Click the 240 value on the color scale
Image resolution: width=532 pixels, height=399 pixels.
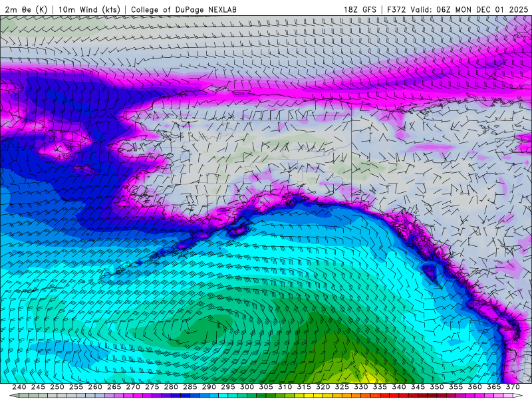click(x=19, y=387)
